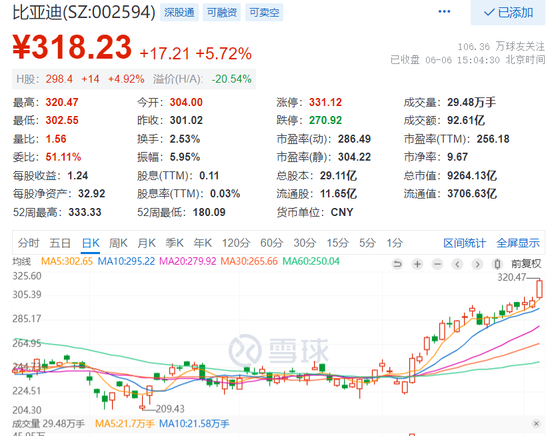Click the MA5:302.65 indicator label

(x=67, y=261)
